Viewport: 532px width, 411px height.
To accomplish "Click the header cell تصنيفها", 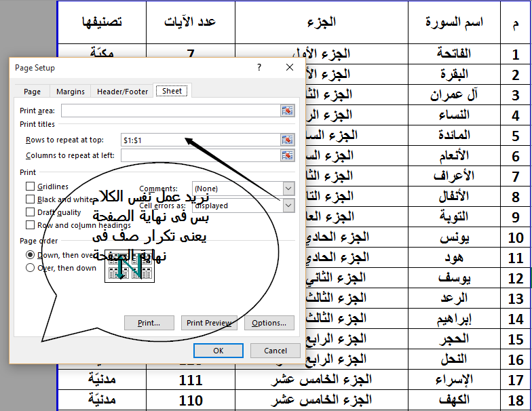I will click(x=102, y=22).
